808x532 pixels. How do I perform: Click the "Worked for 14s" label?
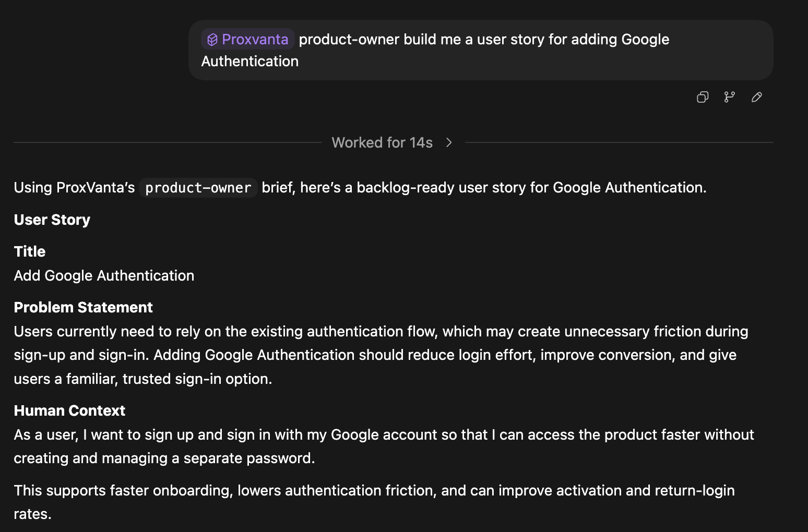click(382, 142)
